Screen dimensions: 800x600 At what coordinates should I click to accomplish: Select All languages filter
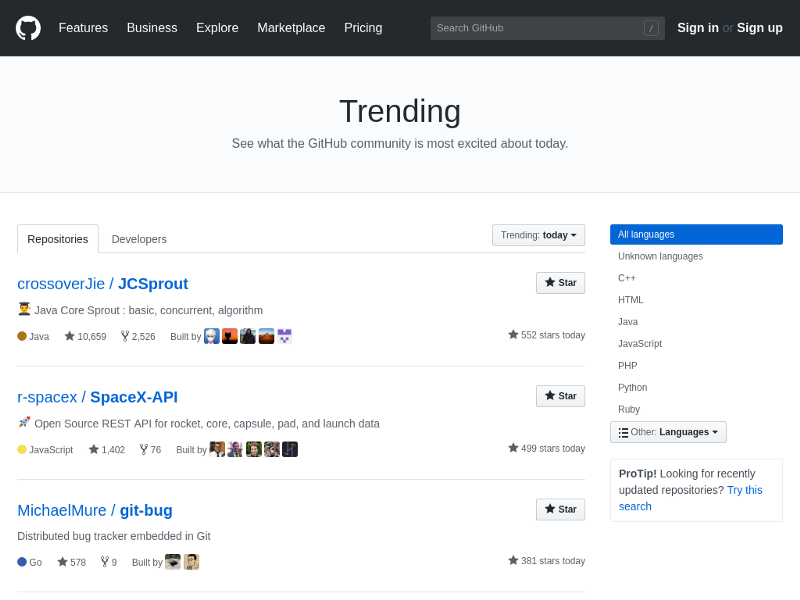(696, 235)
